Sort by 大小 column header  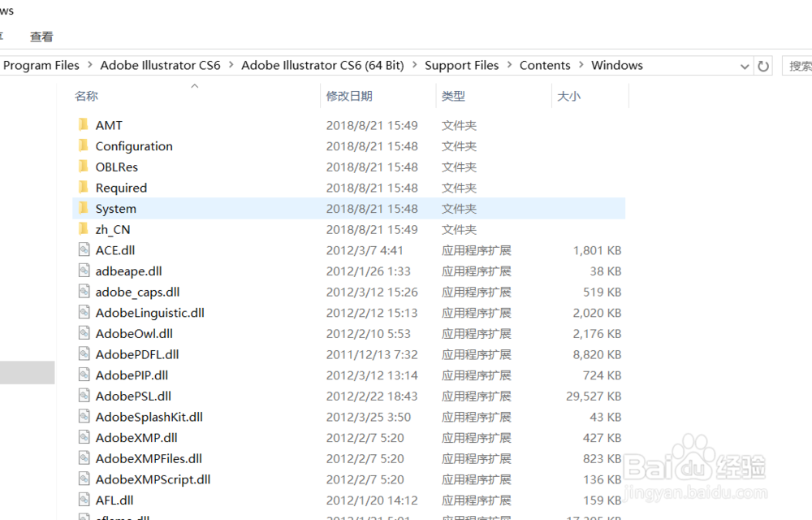(x=568, y=96)
